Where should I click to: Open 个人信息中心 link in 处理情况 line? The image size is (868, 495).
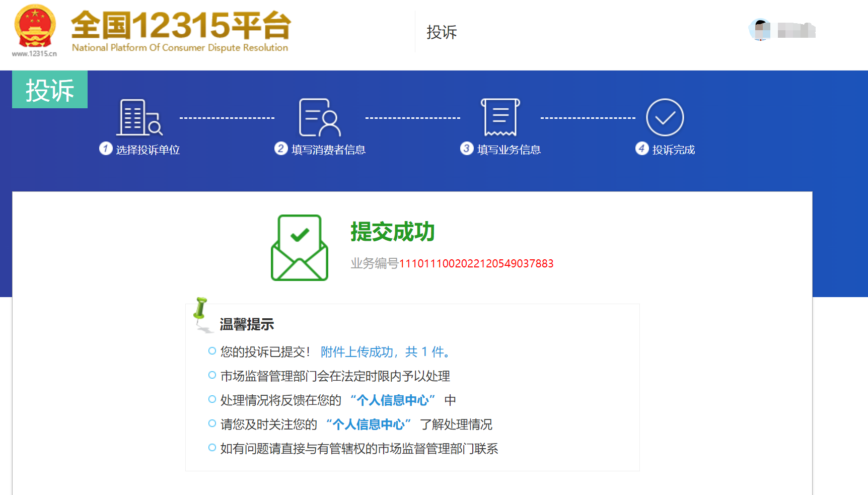393,400
